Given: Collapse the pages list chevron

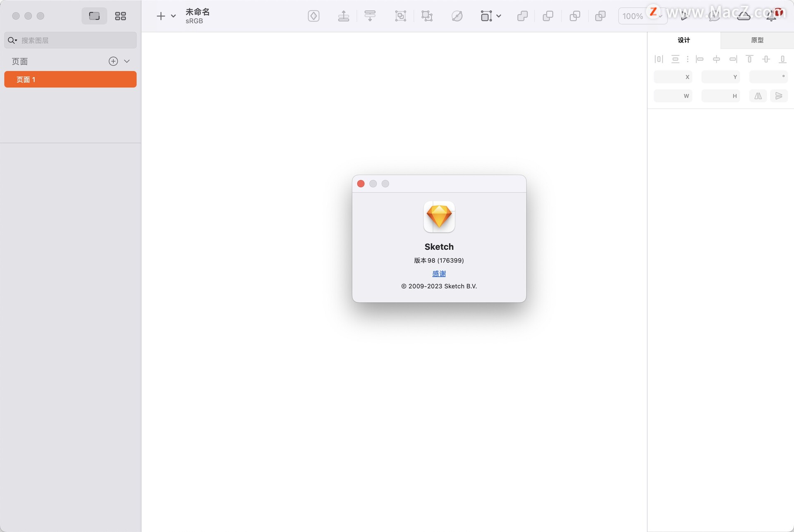Looking at the screenshot, I should [127, 61].
